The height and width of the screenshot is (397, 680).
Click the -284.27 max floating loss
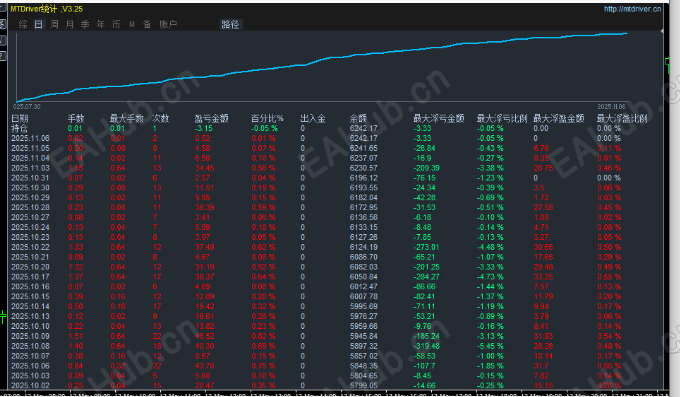[x=426, y=277]
